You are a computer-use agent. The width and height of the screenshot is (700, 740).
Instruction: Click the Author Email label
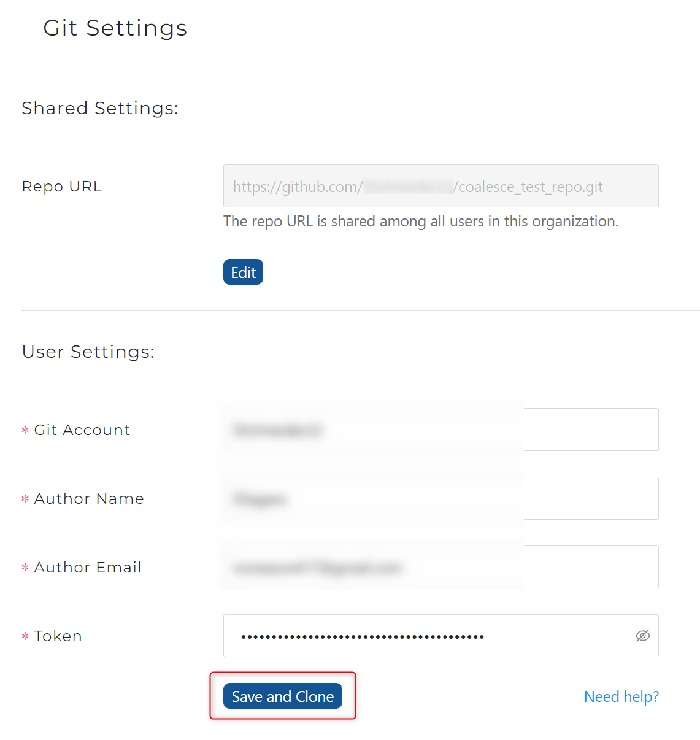click(88, 568)
